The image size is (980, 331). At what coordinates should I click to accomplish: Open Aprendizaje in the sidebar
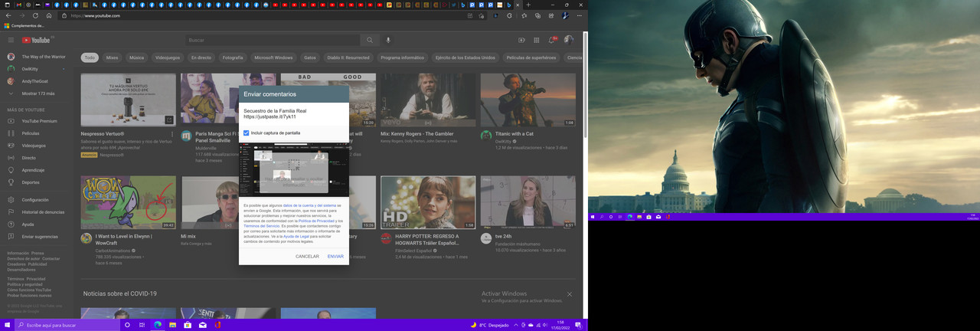point(37,170)
